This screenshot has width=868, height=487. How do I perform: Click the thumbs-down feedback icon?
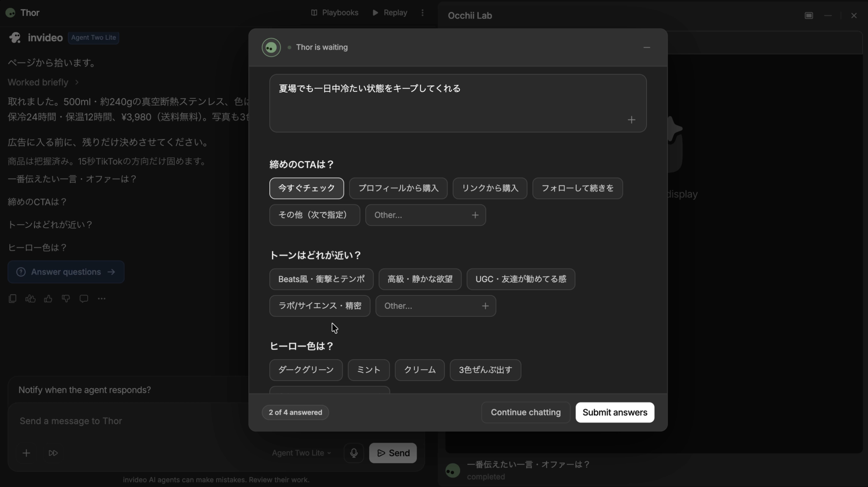coord(66,298)
